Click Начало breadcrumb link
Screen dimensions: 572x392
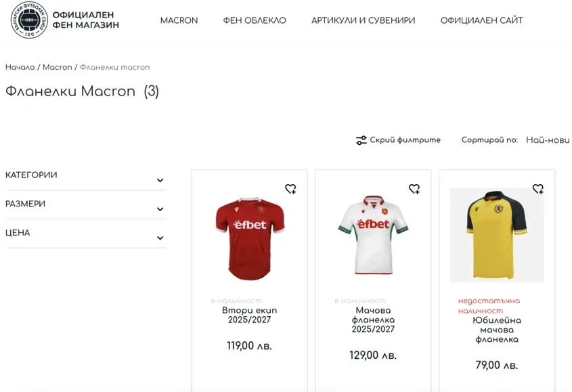click(x=20, y=67)
